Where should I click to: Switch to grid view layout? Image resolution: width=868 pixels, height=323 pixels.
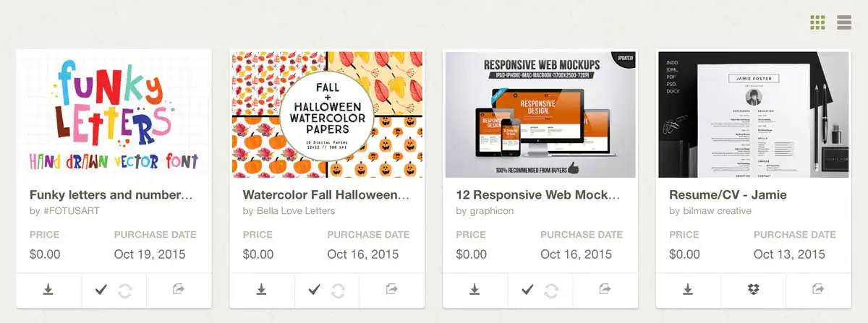click(817, 22)
